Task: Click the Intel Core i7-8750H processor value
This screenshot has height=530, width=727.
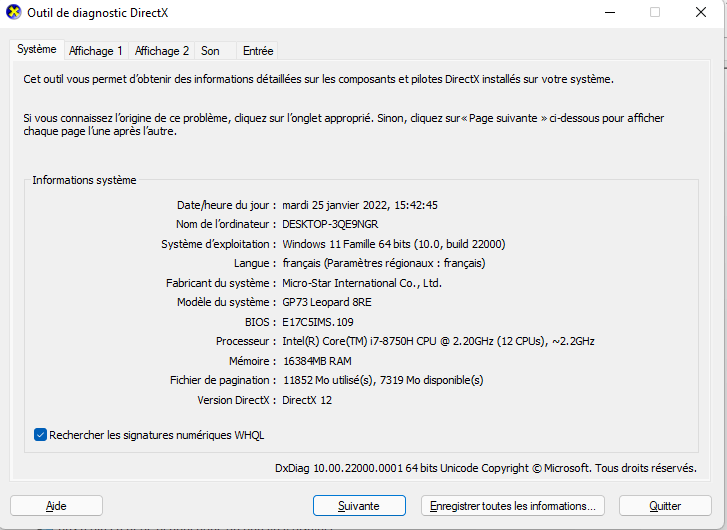Action: point(438,341)
